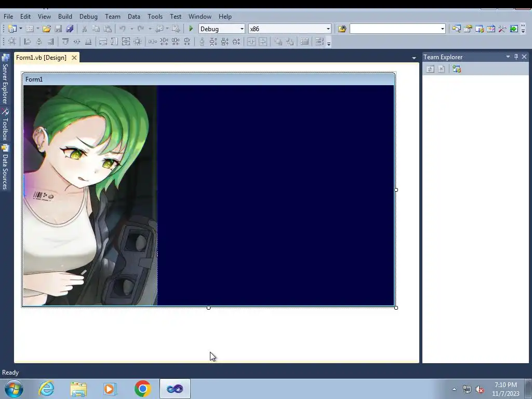Open Google Chrome from taskbar
This screenshot has width=532, height=399.
142,389
